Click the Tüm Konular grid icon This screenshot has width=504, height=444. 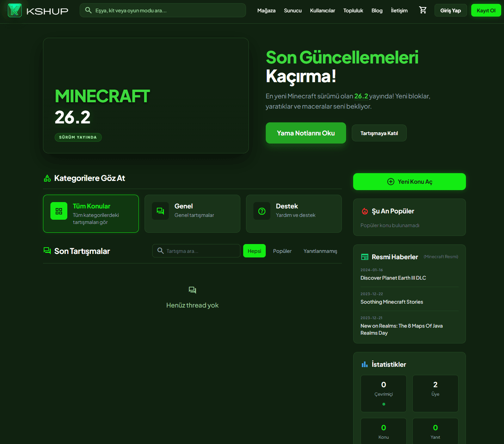(59, 211)
